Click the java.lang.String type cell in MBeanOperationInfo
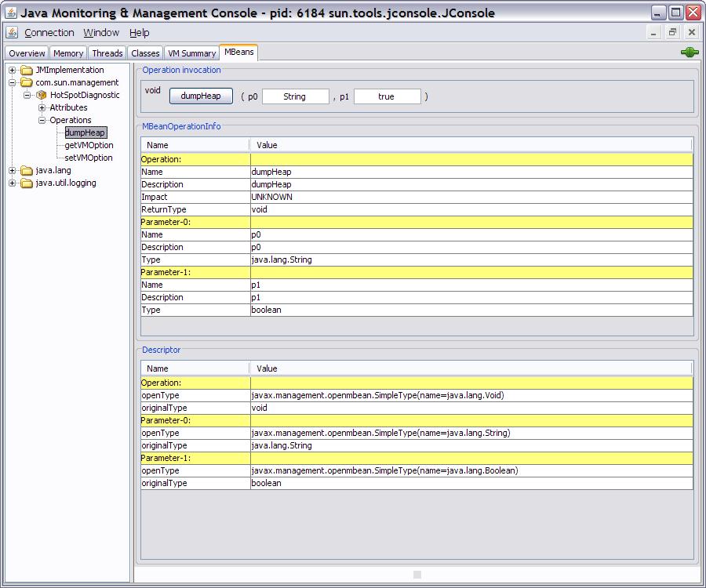 [471, 260]
